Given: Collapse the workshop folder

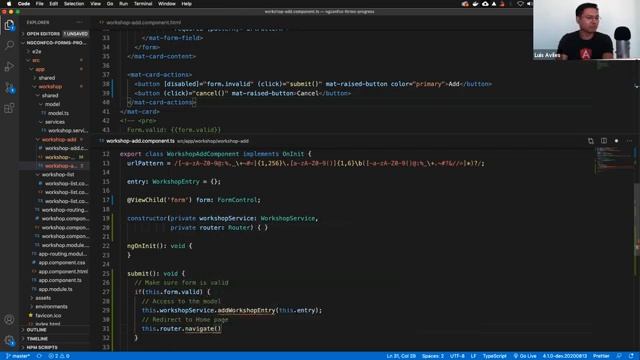Looking at the screenshot, I should pyautogui.click(x=50, y=87).
